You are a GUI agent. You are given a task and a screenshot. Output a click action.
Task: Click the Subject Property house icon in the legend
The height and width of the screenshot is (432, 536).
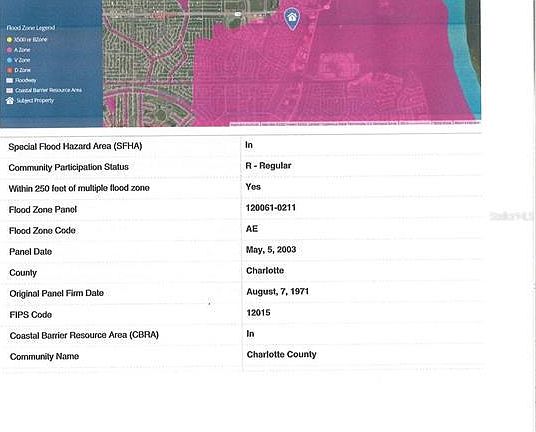(10, 100)
